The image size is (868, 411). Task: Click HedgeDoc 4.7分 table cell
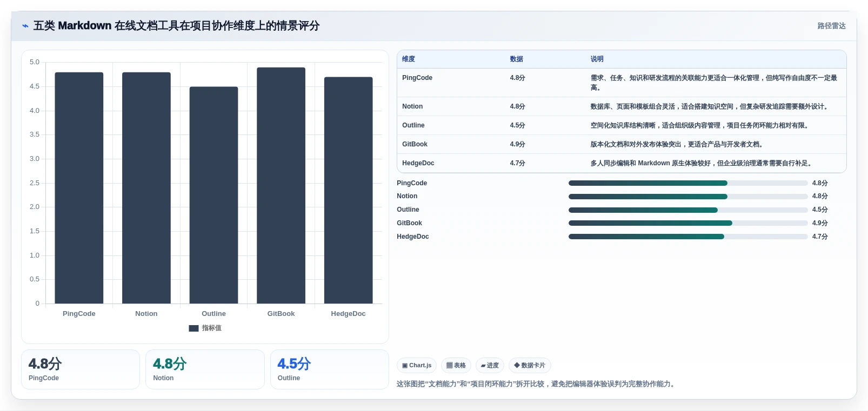click(517, 163)
